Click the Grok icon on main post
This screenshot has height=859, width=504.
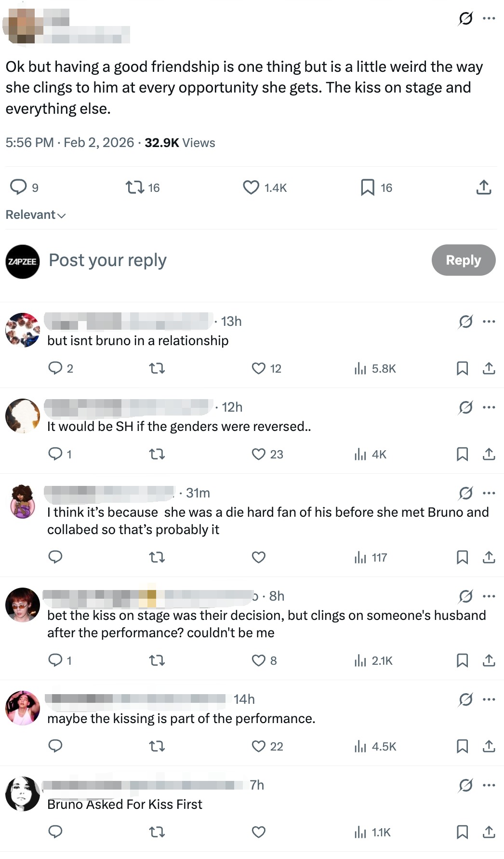(x=465, y=18)
